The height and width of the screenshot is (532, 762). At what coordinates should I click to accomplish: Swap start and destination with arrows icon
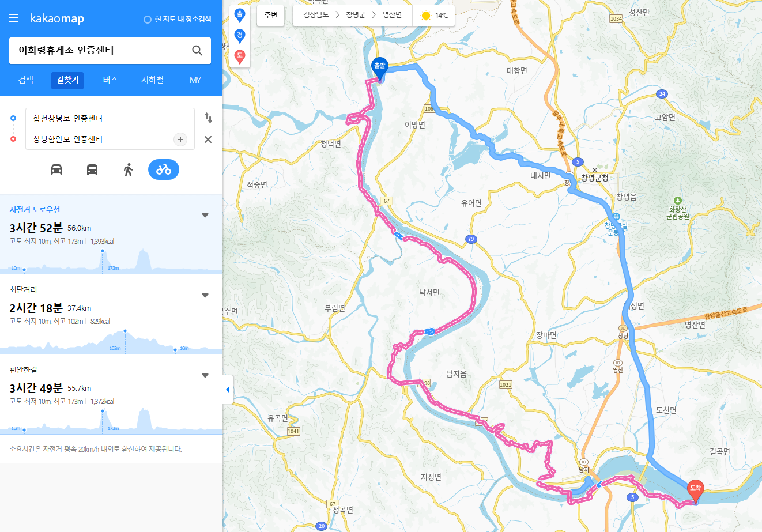[208, 118]
